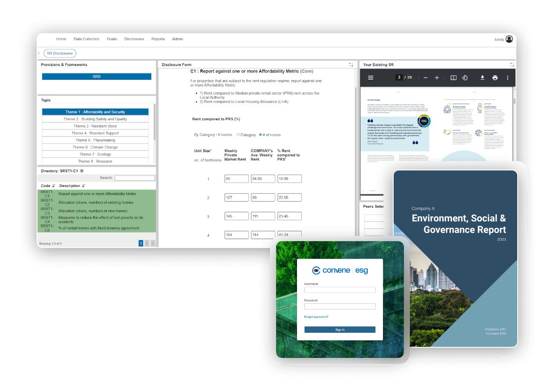Screen dimensions: 553x392
Task: Open the Goals menu
Action: [x=112, y=39]
